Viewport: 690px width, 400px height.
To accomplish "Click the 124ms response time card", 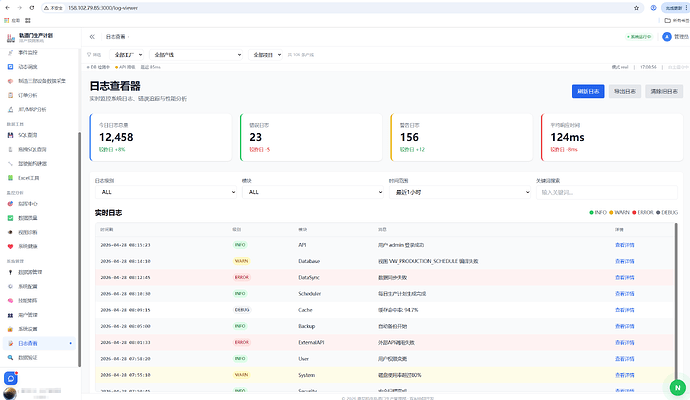I will pyautogui.click(x=612, y=137).
